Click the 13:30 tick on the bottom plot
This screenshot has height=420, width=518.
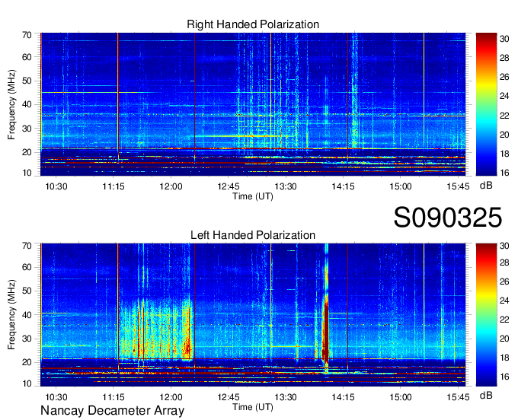[x=286, y=397]
